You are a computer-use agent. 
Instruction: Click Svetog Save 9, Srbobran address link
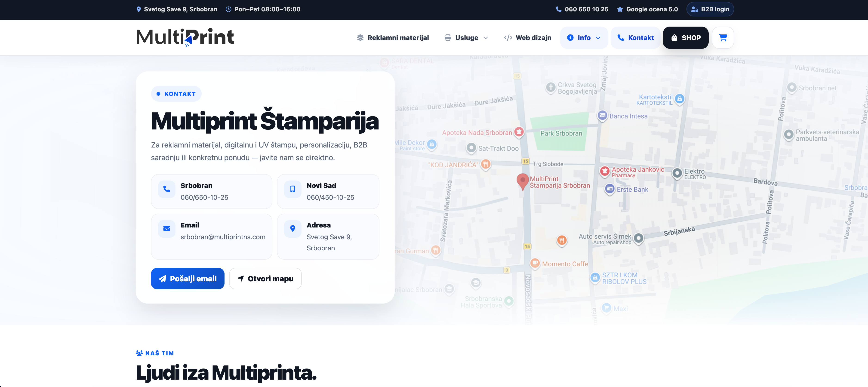tap(181, 9)
